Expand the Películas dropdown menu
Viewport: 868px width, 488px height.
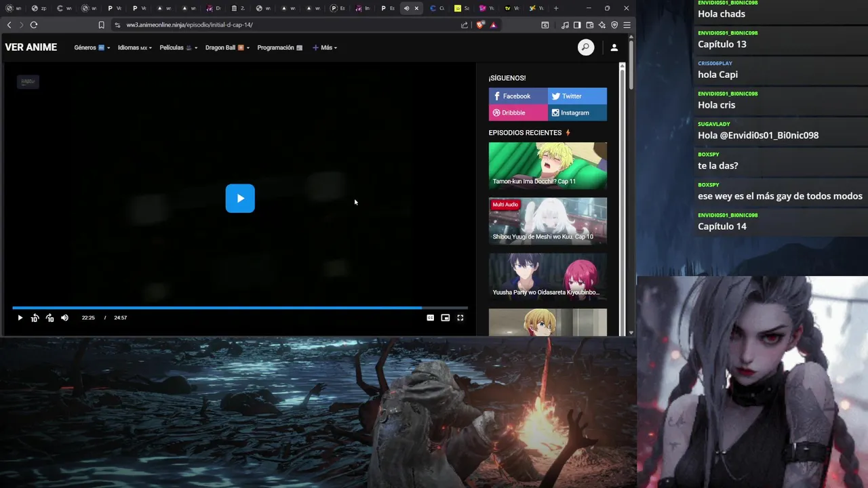(179, 47)
